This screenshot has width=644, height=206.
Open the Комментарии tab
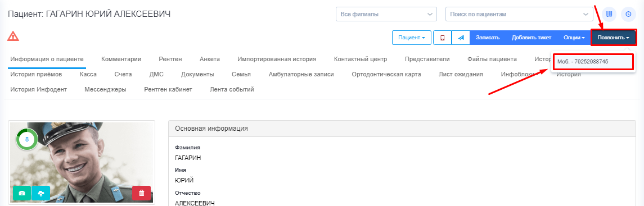click(x=121, y=59)
